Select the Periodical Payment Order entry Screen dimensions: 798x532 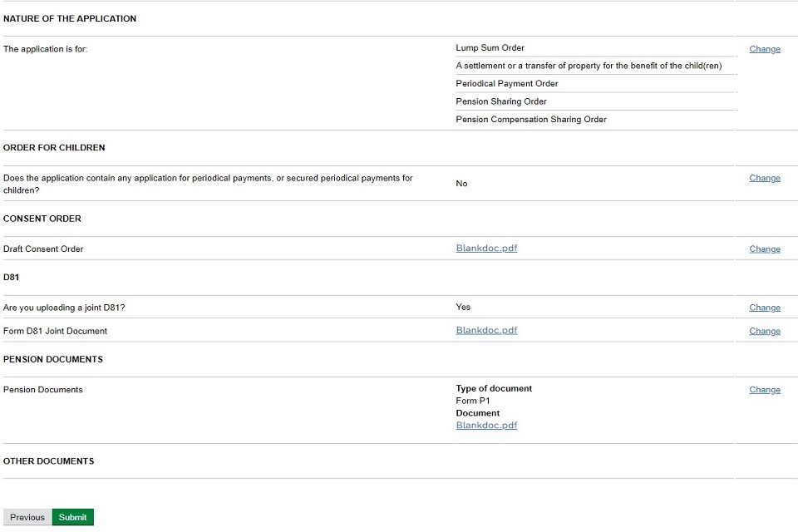(506, 84)
